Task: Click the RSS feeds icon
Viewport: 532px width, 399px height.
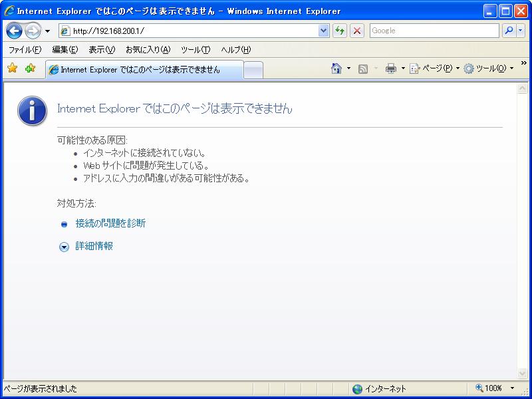Action: 363,69
